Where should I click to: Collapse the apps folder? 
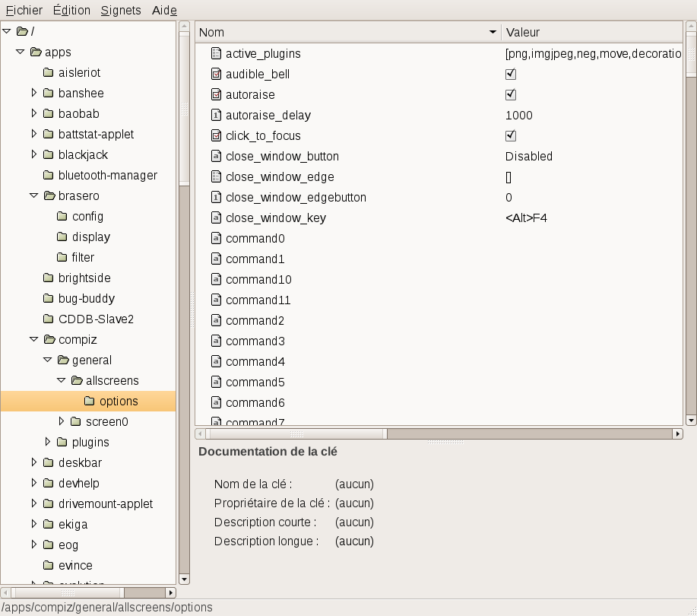tap(20, 52)
